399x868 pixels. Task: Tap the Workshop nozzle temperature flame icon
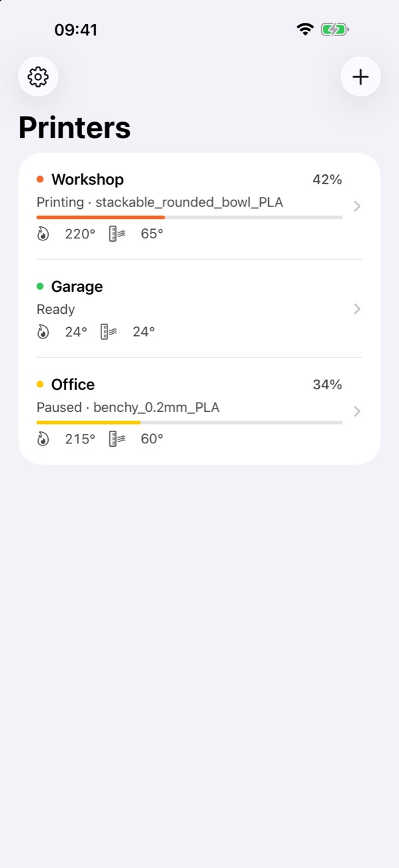43,234
